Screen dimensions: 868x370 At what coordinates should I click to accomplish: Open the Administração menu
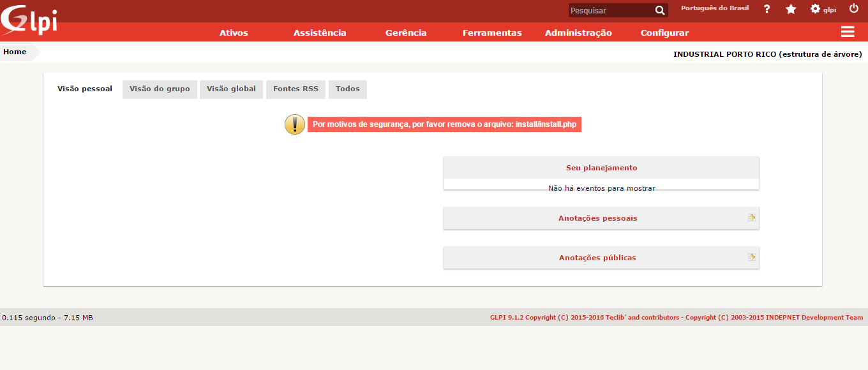point(578,33)
